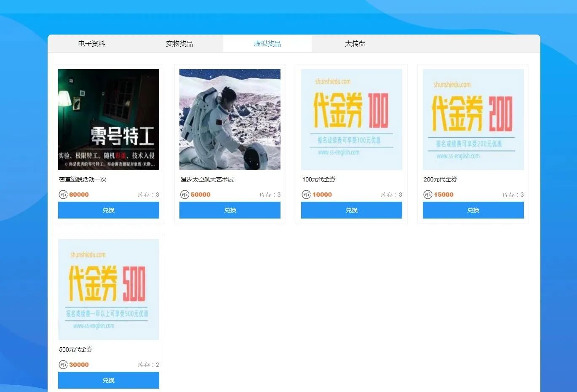Click the title 100元代金券

319,179
